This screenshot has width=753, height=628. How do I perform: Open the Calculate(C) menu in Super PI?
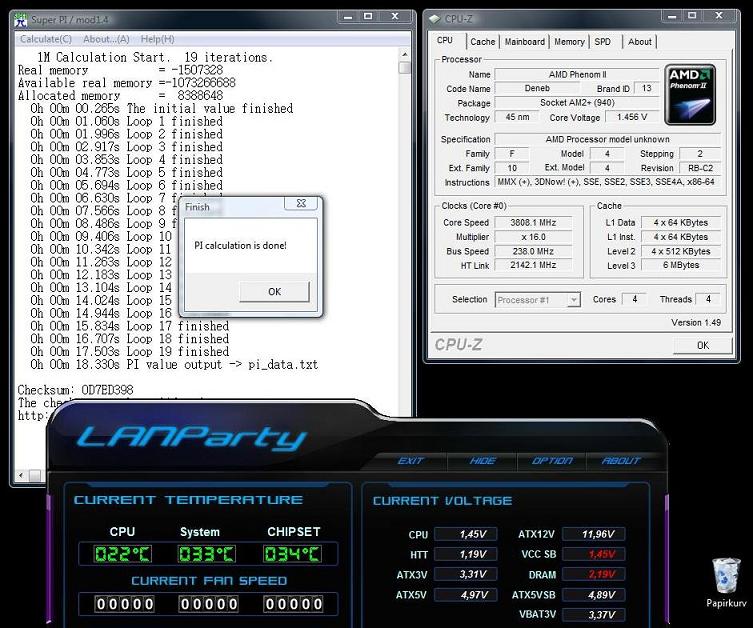pyautogui.click(x=46, y=39)
